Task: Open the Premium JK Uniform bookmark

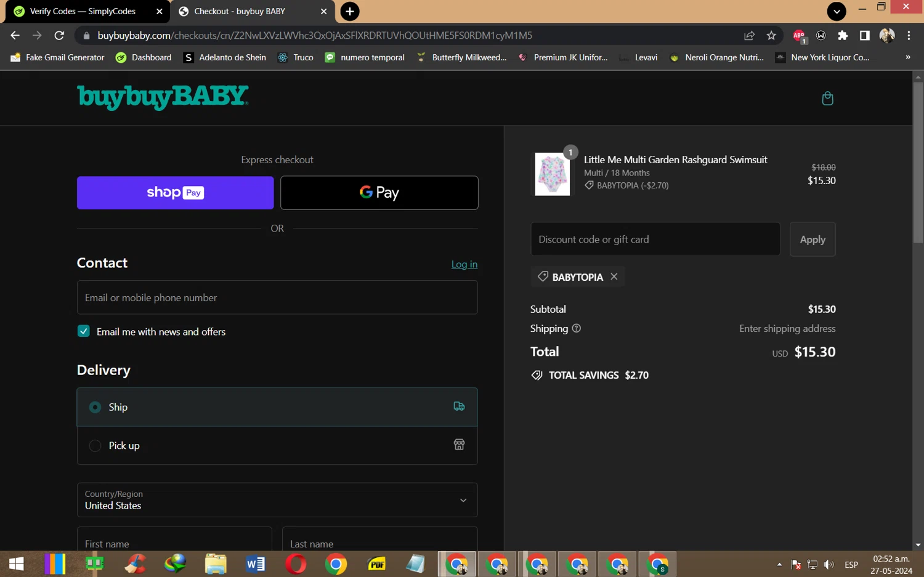Action: [x=563, y=57]
